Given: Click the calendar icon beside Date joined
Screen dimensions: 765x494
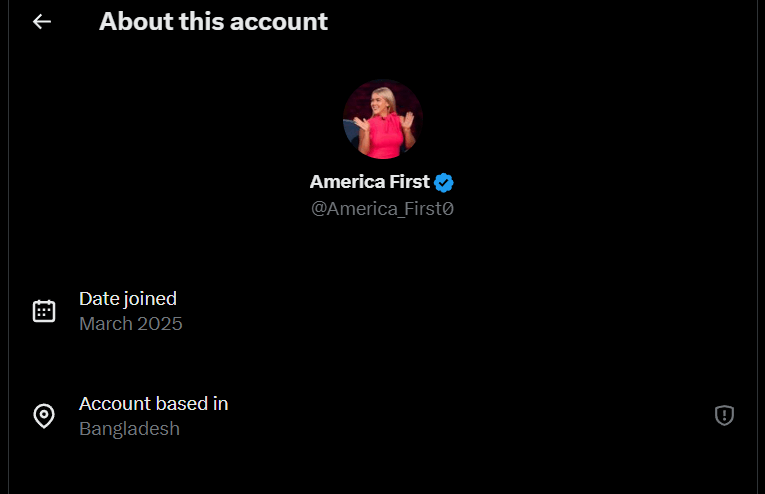Looking at the screenshot, I should click(x=44, y=310).
